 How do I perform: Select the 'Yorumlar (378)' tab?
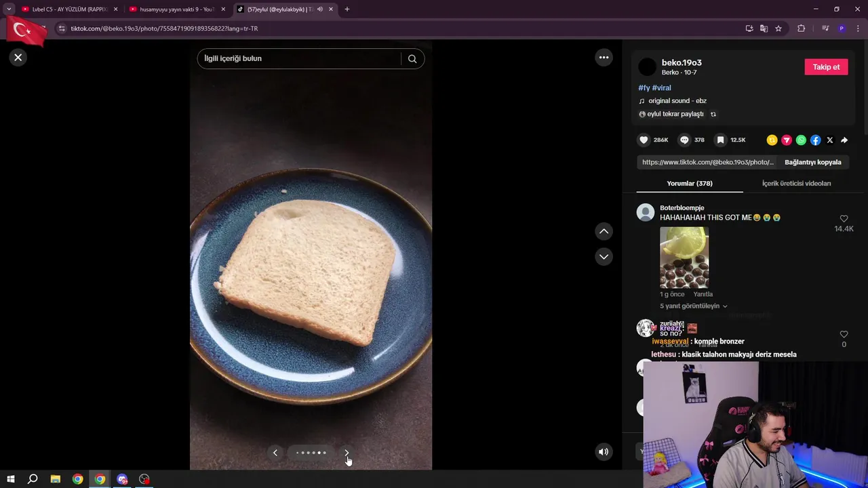pyautogui.click(x=690, y=184)
